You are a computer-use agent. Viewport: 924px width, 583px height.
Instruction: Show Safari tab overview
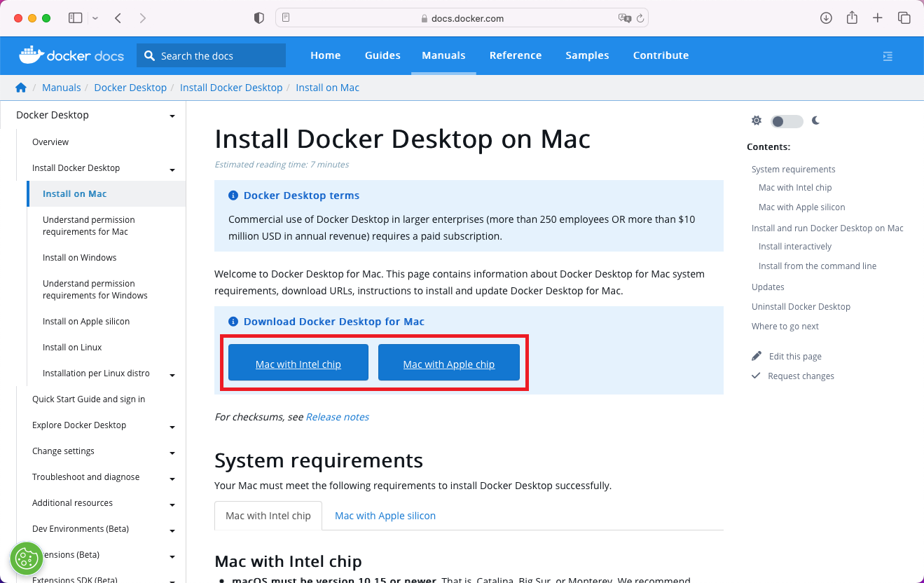click(x=904, y=18)
